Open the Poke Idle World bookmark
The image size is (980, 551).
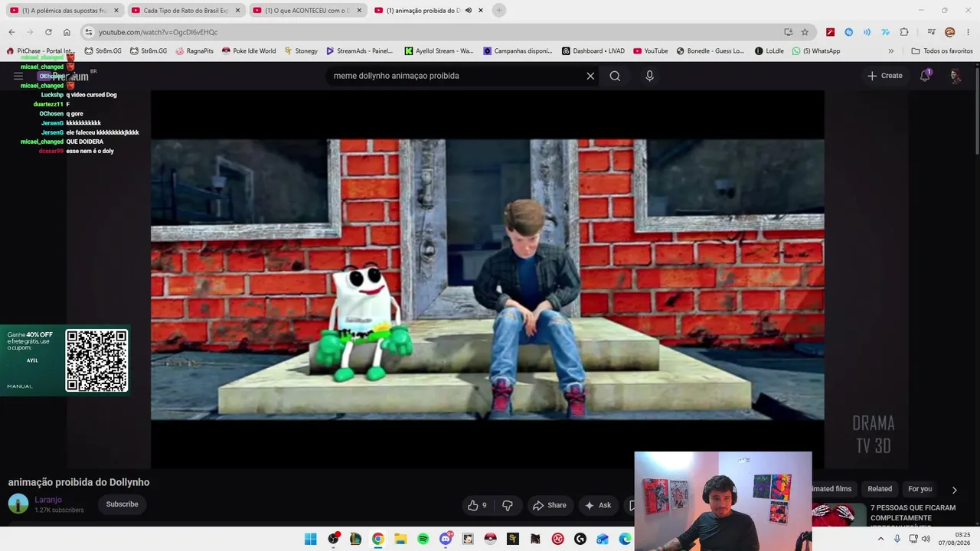click(x=249, y=51)
